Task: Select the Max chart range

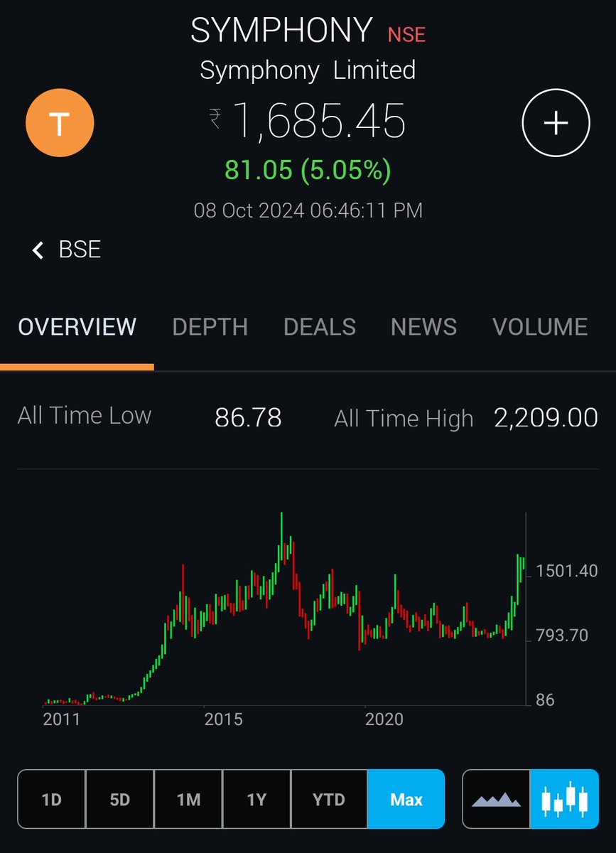Action: 406,799
